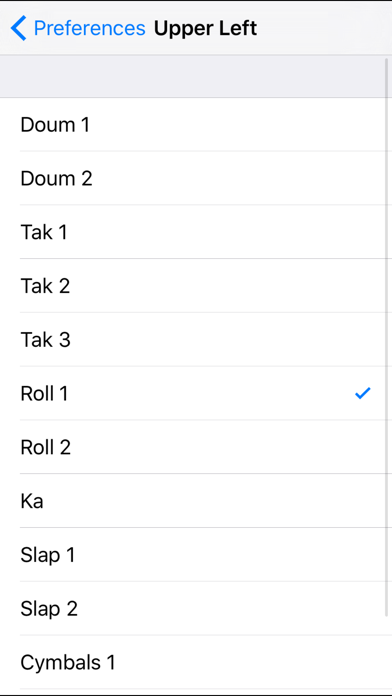The image size is (392, 696).
Task: Select Slap 1 from list
Action: [x=196, y=555]
